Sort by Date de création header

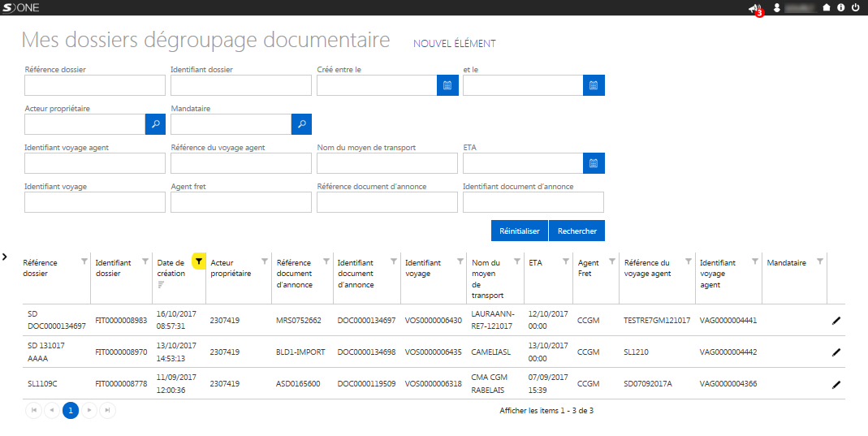171,269
